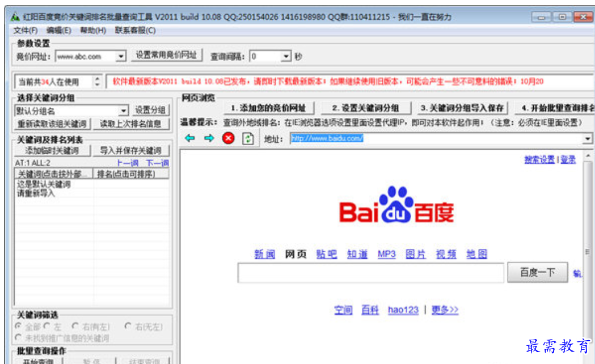
Task: Open the 联系客服(C) menu
Action: pos(136,31)
